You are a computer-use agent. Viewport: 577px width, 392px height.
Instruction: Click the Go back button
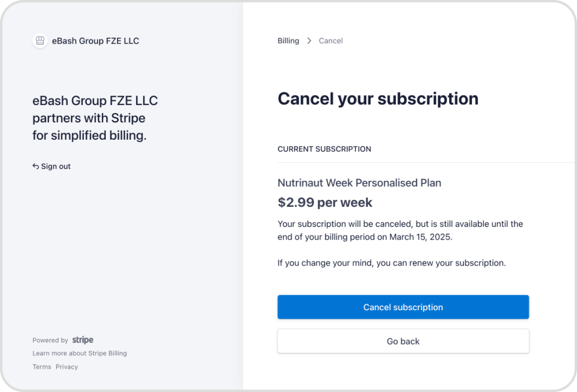point(403,341)
